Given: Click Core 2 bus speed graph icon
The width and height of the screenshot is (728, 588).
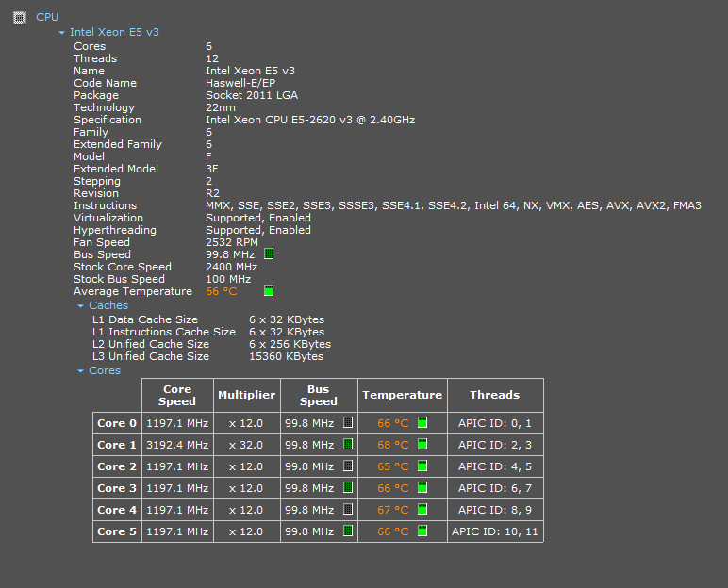Looking at the screenshot, I should [x=348, y=465].
